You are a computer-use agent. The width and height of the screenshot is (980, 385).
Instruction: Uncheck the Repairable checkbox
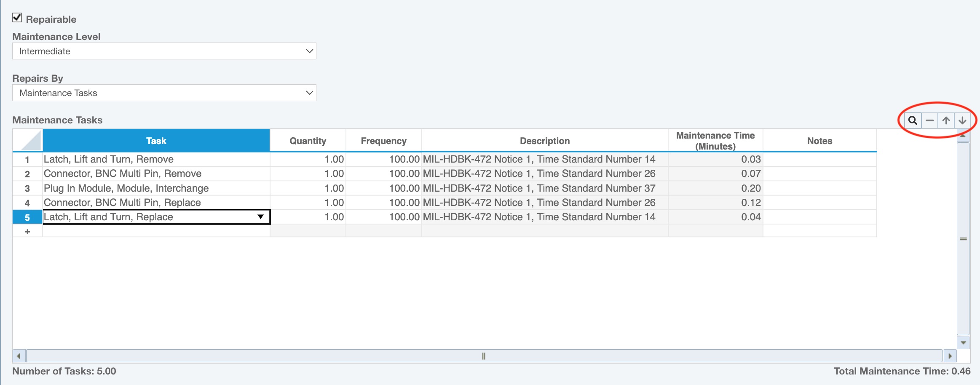(17, 18)
